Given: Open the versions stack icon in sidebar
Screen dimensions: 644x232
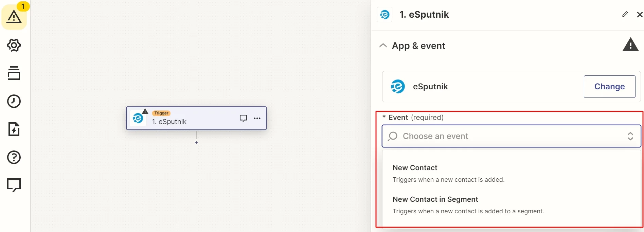Looking at the screenshot, I should 14,73.
